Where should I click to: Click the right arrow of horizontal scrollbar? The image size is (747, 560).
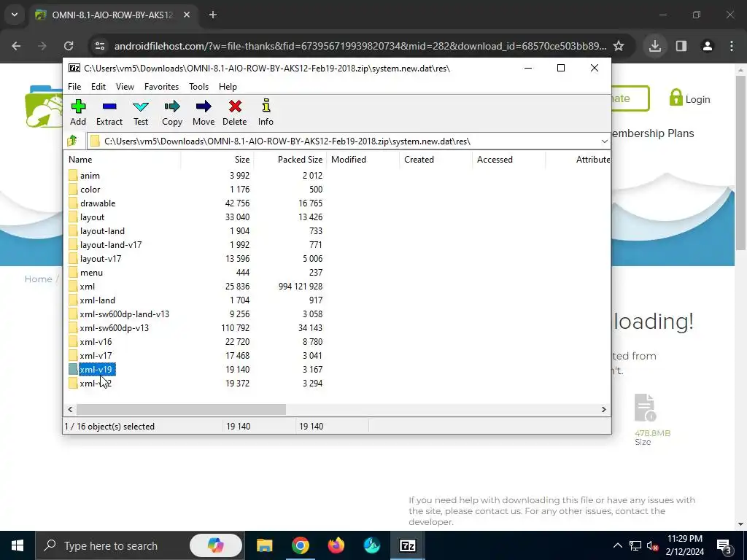(x=603, y=409)
